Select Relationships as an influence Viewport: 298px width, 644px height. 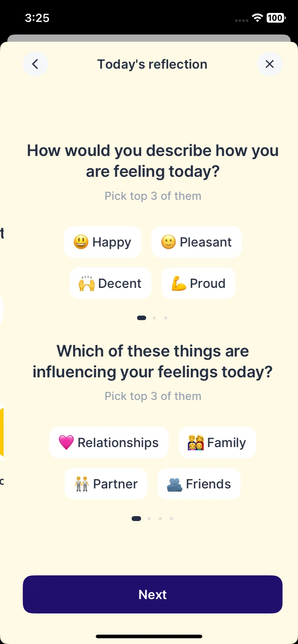(x=109, y=442)
